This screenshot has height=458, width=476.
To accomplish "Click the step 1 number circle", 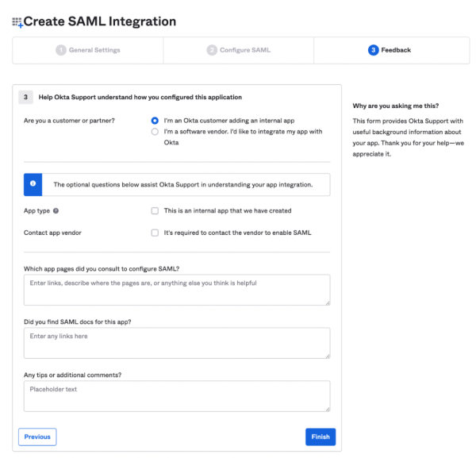I will click(x=60, y=50).
